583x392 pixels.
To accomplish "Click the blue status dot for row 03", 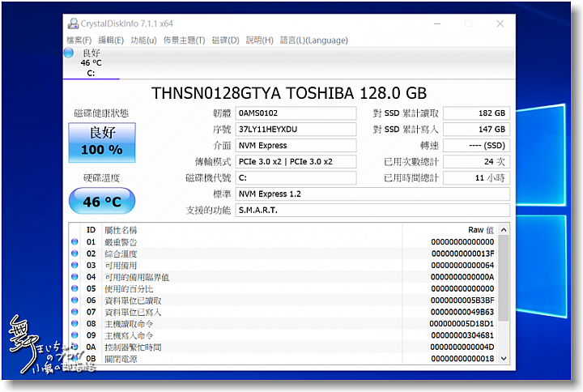I will 74,265.
